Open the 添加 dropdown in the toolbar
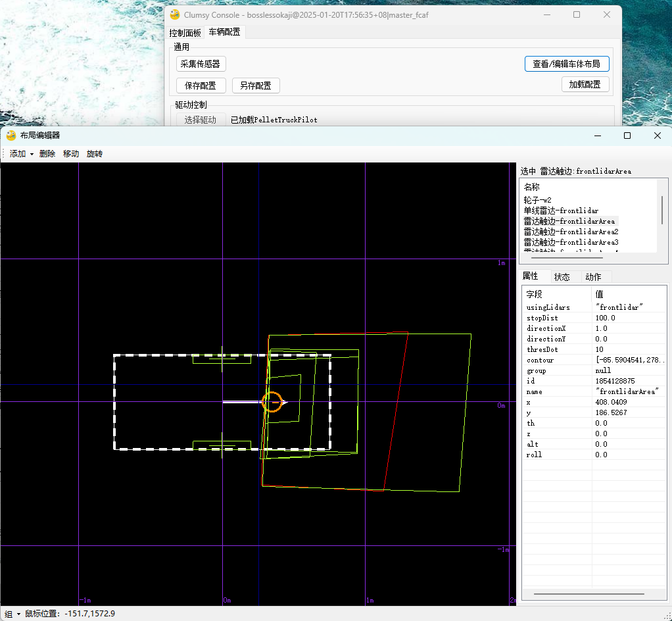The image size is (672, 621). 21,154
